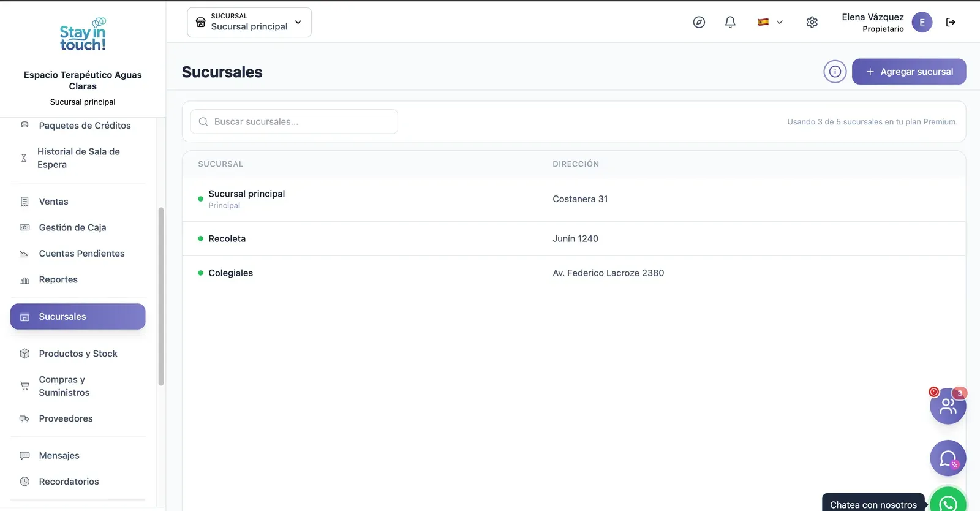This screenshot has height=511, width=980.
Task: Click the sidebar vertical scrollbar
Action: tap(161, 297)
